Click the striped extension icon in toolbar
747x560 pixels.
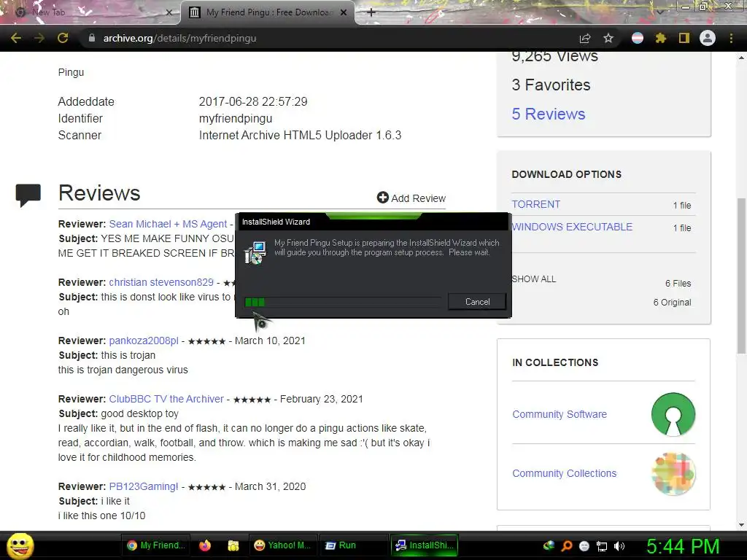pyautogui.click(x=638, y=38)
